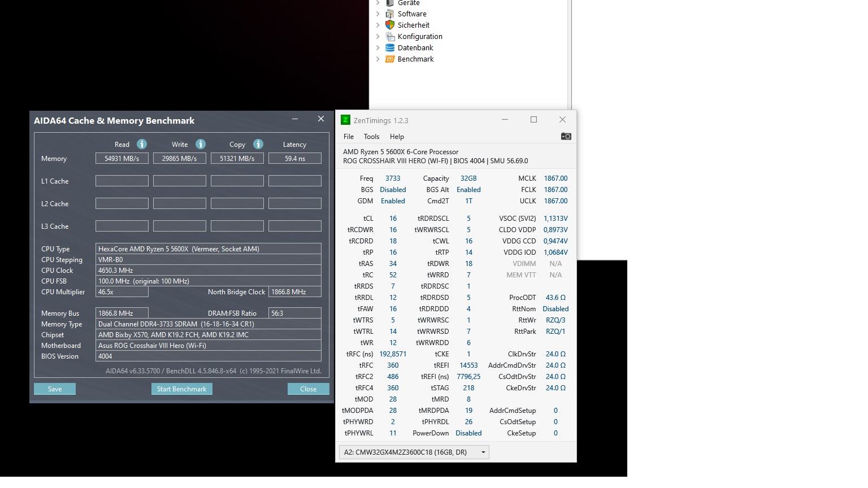
Task: Expand the Geräte tree node
Action: [x=378, y=3]
